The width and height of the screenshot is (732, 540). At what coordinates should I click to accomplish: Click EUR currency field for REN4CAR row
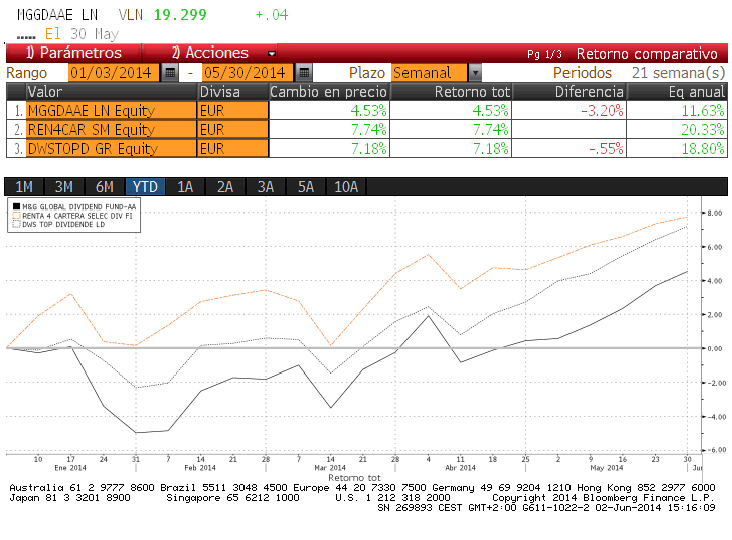(x=233, y=129)
